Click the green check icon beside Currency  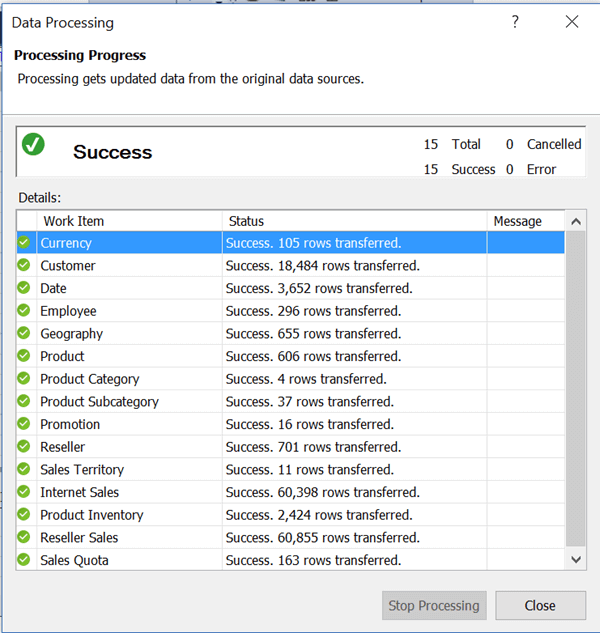[24, 242]
